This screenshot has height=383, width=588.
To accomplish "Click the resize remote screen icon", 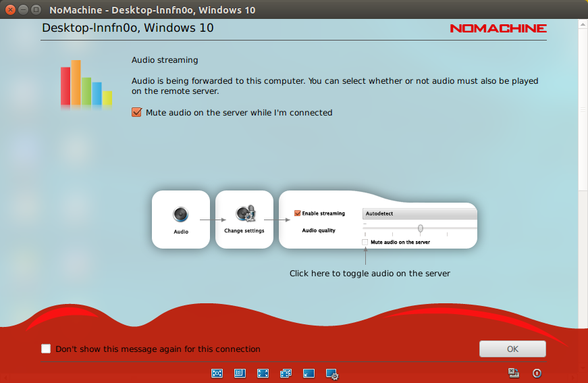I will tap(240, 373).
